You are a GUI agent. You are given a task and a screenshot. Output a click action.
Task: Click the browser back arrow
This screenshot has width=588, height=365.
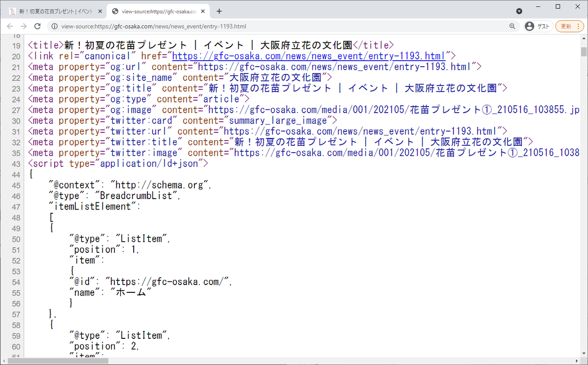coord(10,26)
